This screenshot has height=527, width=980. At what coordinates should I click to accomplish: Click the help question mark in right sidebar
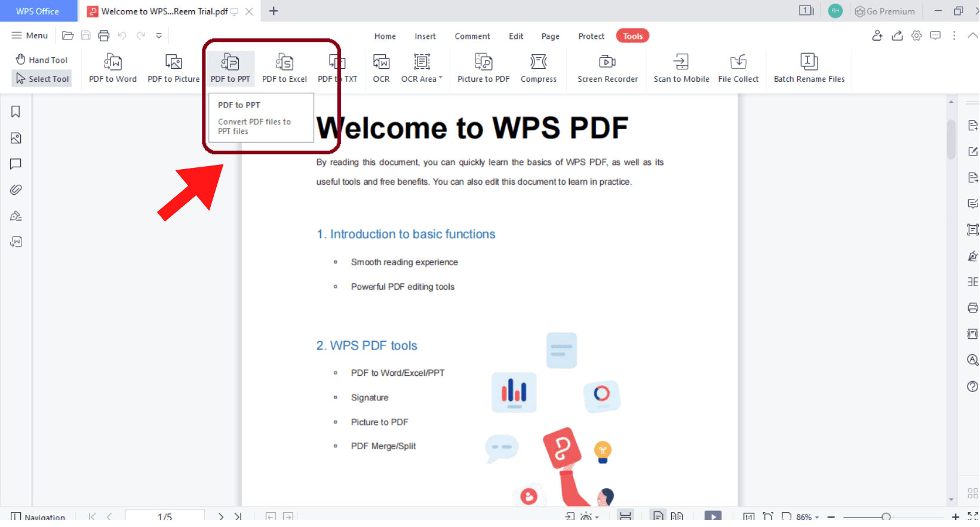[972, 387]
